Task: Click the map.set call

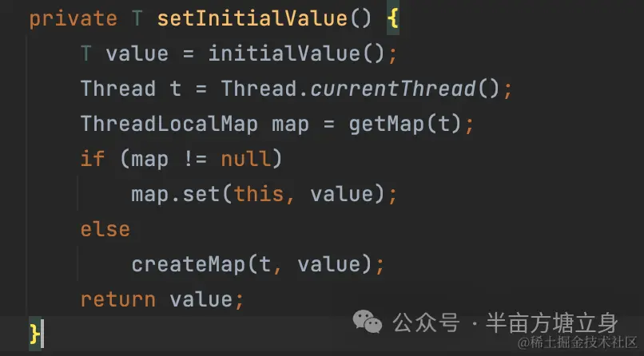Action: pos(175,195)
